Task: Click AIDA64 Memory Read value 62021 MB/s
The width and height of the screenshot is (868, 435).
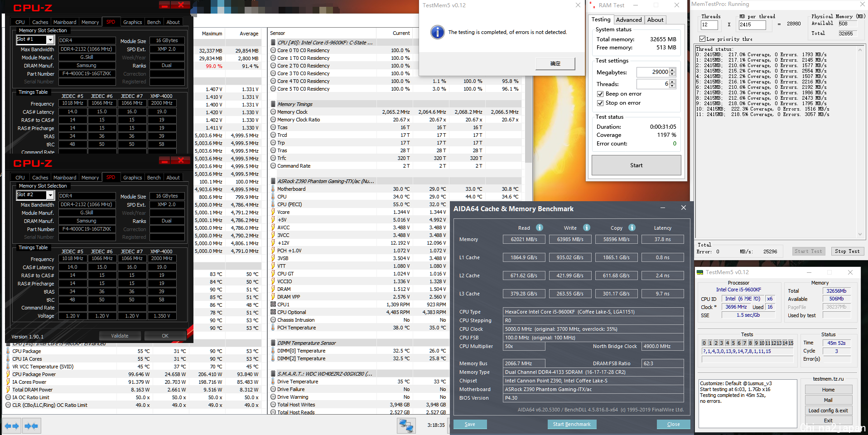Action: tap(524, 239)
